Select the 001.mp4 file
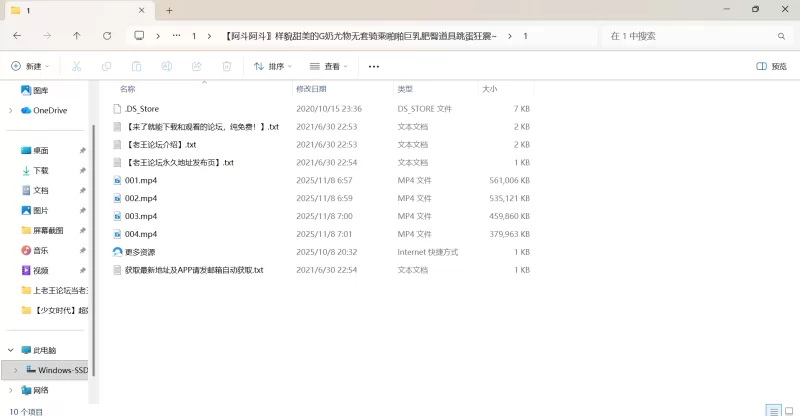This screenshot has height=416, width=800. 141,180
